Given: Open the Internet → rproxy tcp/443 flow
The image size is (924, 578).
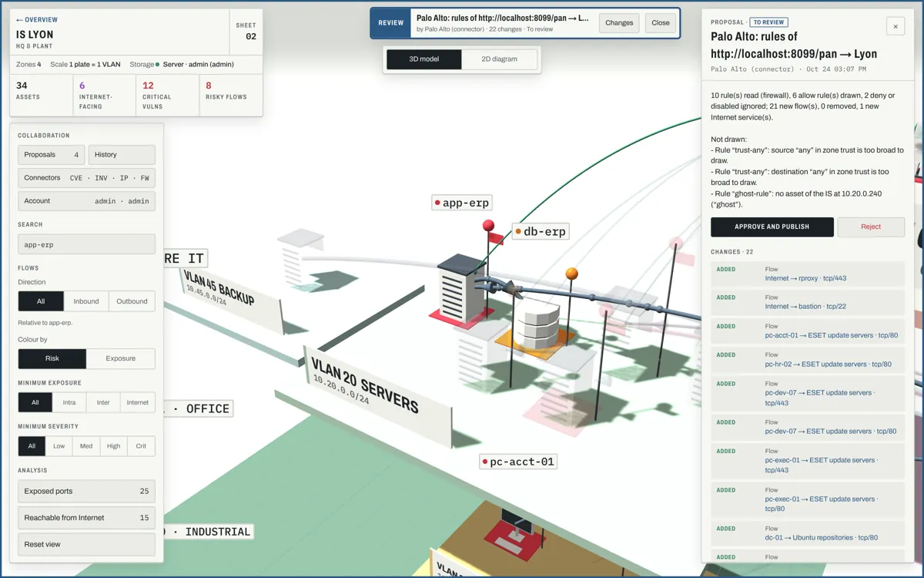Looking at the screenshot, I should point(808,274).
